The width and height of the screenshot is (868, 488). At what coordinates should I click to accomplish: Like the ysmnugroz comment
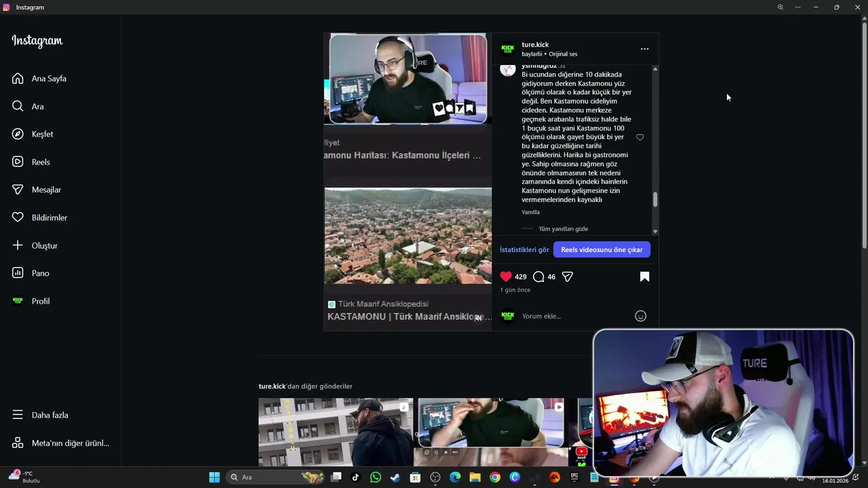pyautogui.click(x=639, y=137)
